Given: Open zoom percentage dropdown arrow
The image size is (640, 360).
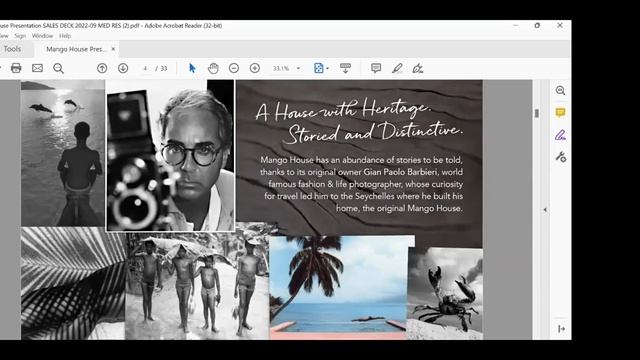Looking at the screenshot, I should point(298,68).
